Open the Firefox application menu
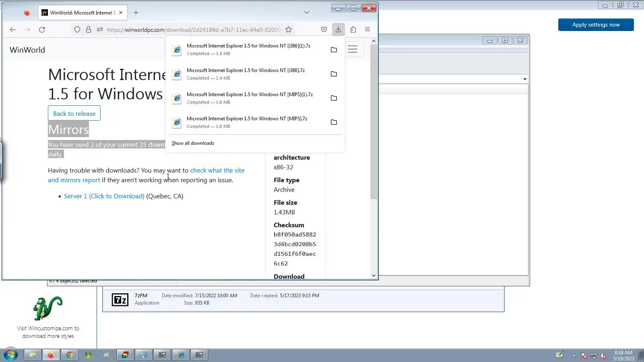The image size is (644, 362). click(367, 29)
